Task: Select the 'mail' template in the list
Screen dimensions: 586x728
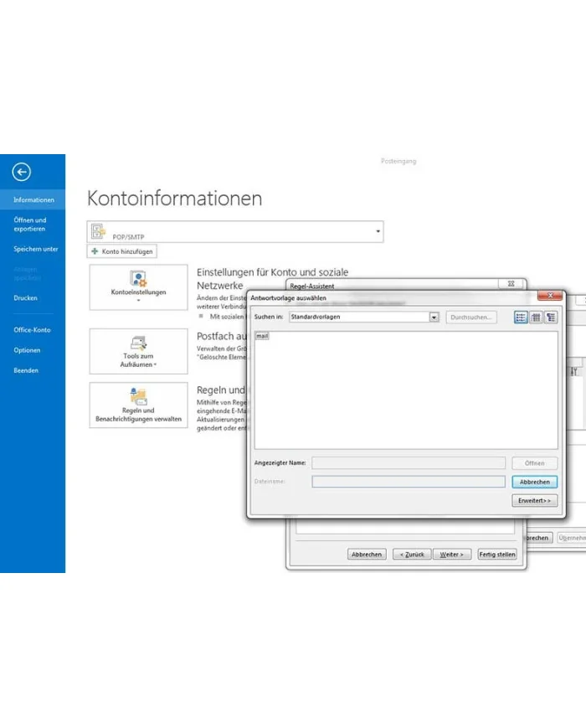Action: coord(262,336)
